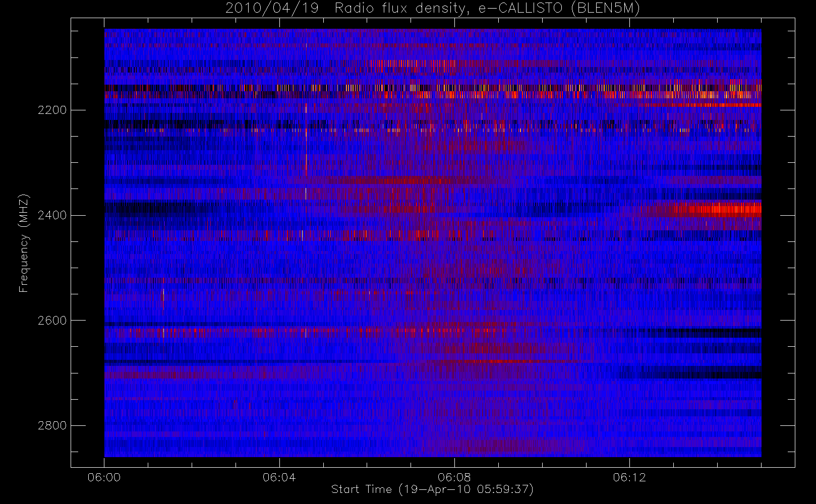Click the 'Frequency (MHZ)' axis label

24,243
